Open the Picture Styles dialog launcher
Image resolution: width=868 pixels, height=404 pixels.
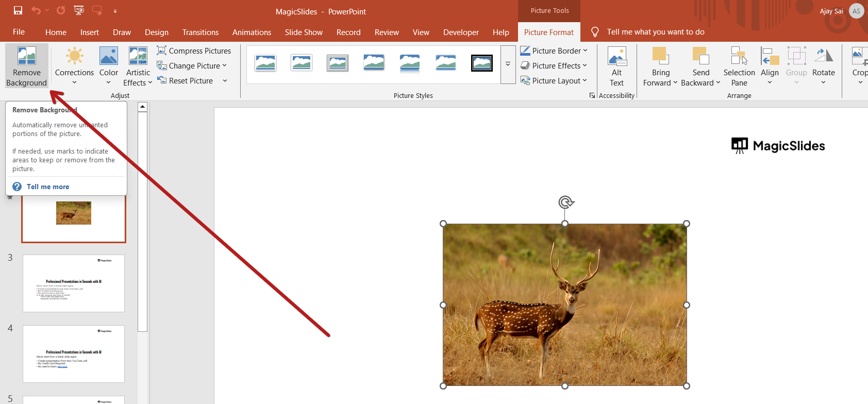click(592, 95)
